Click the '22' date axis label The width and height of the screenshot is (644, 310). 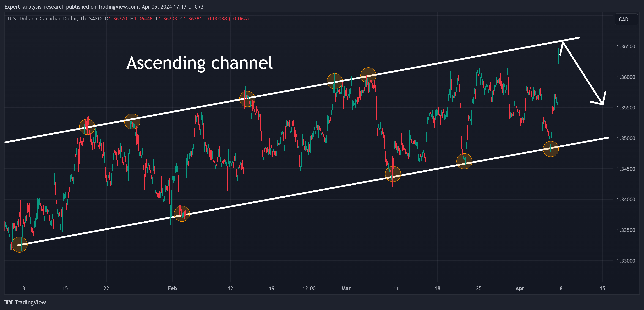click(x=106, y=288)
